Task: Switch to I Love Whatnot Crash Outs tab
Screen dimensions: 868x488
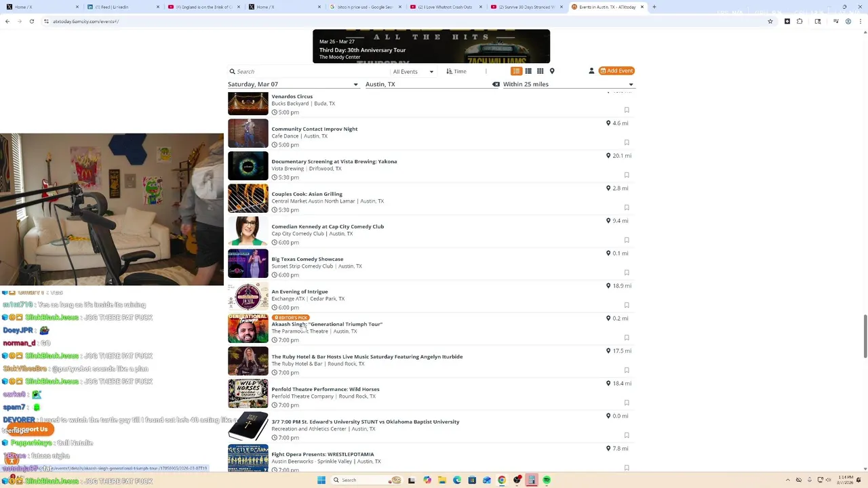Action: pyautogui.click(x=446, y=7)
